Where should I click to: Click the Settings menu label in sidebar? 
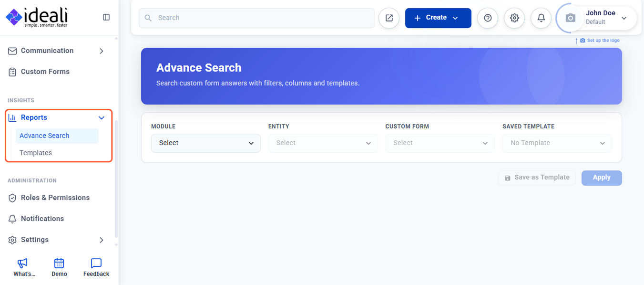pyautogui.click(x=35, y=240)
